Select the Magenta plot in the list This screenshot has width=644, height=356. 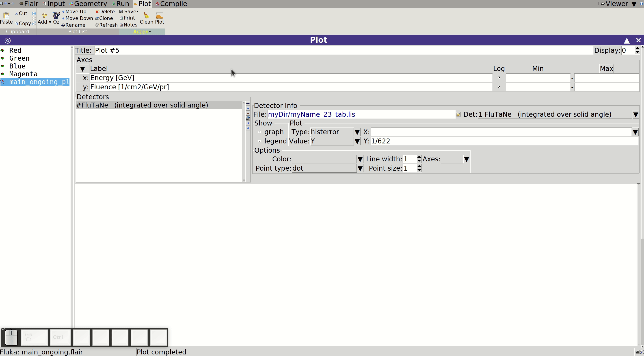pos(23,74)
